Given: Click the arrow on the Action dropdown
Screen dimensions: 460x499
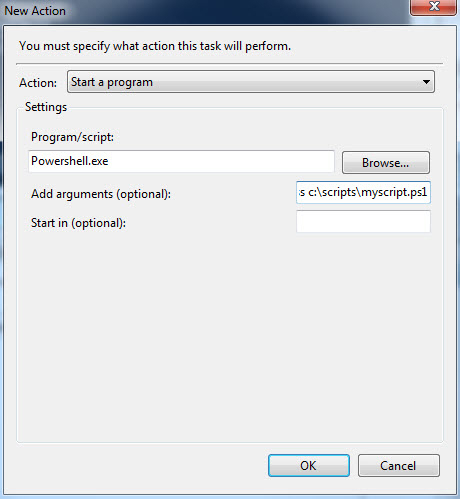Looking at the screenshot, I should click(426, 82).
